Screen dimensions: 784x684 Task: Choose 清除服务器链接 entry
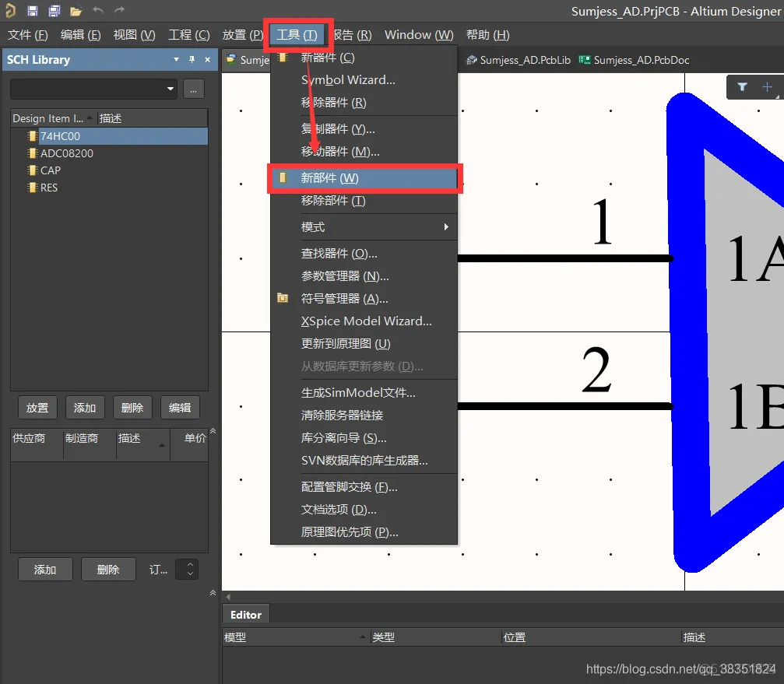(x=364, y=416)
